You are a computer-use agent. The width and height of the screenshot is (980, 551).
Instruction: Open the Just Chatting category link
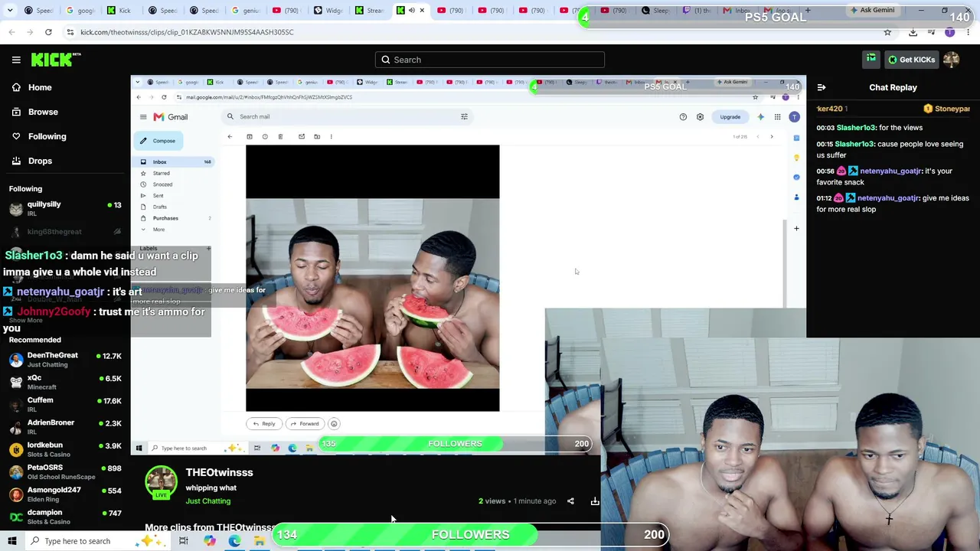[x=207, y=501]
